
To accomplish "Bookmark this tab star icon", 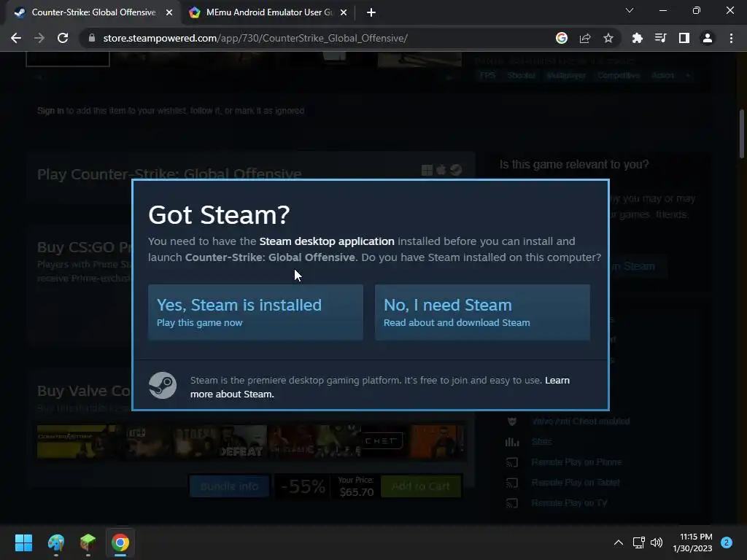I will pyautogui.click(x=608, y=38).
